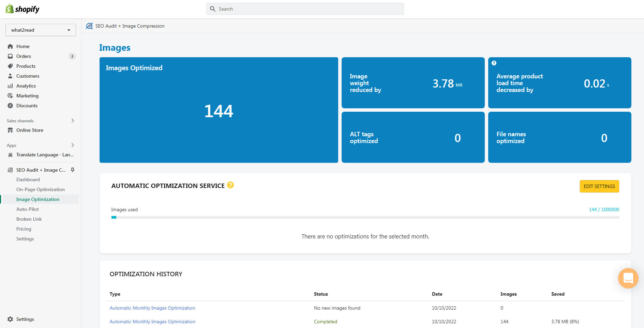
Task: Click the SEO Audit app icon in sidebar
Action: (10, 170)
